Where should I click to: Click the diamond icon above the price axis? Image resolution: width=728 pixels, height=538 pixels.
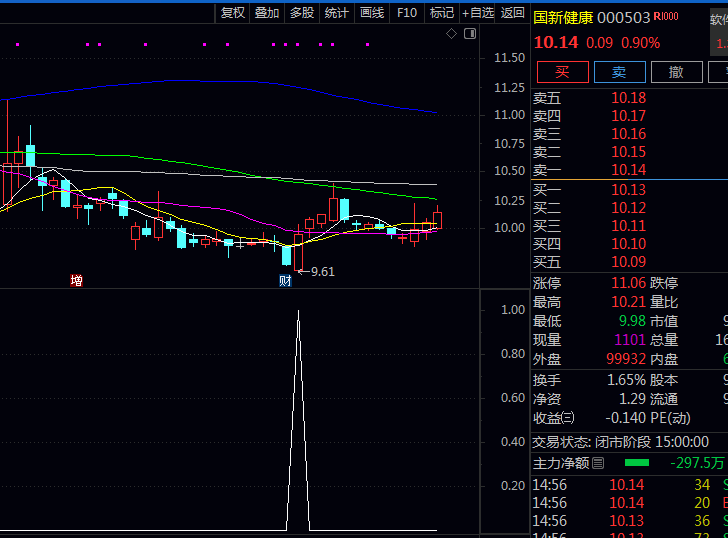coord(451,34)
